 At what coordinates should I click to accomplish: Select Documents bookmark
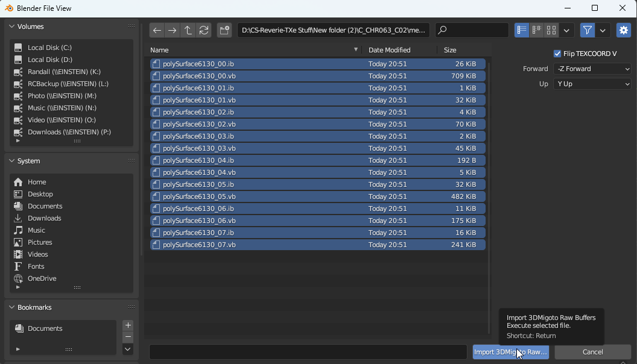click(63, 328)
